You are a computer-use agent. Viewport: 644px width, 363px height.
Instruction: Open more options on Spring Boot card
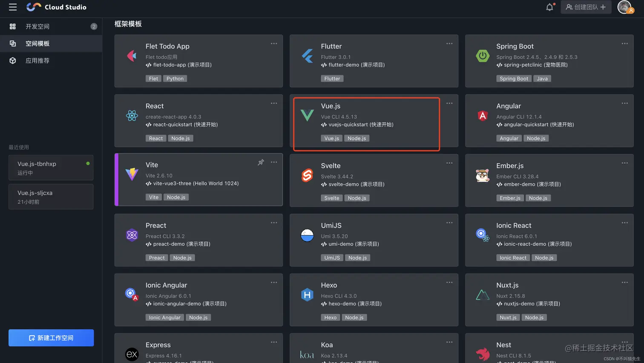click(624, 43)
